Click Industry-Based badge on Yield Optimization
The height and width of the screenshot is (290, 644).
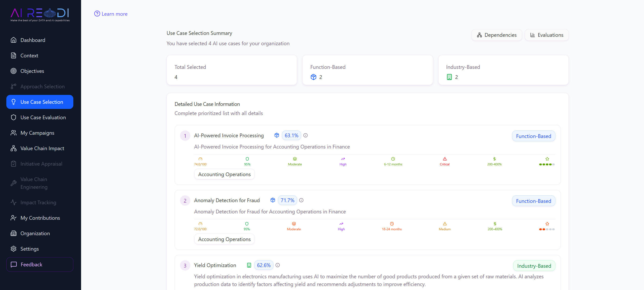(x=534, y=266)
